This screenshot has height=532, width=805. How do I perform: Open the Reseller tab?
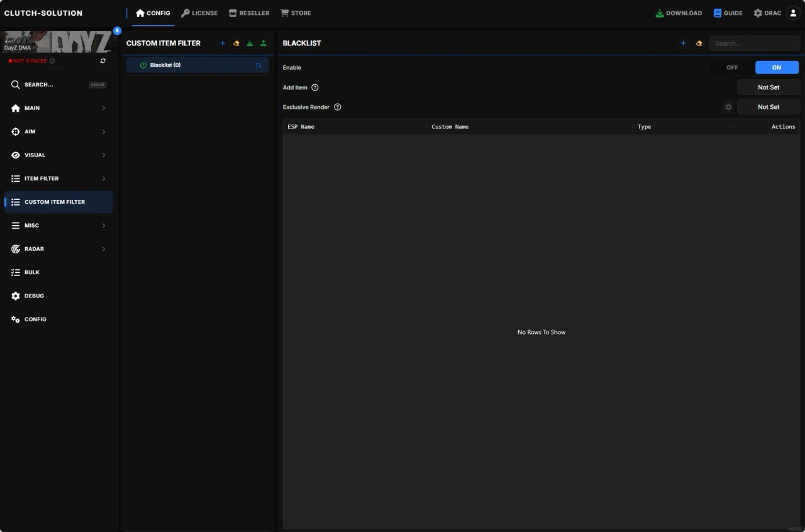point(249,13)
